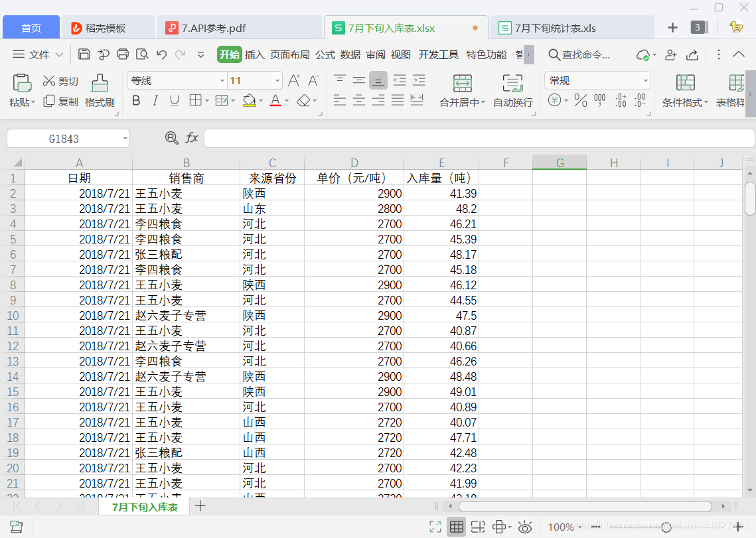
Task: Apply red font color swatch
Action: pos(275,100)
